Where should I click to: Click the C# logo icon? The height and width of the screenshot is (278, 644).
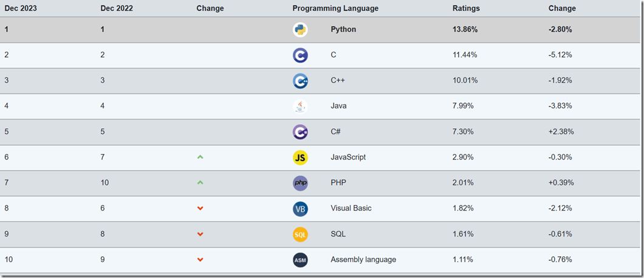point(300,131)
